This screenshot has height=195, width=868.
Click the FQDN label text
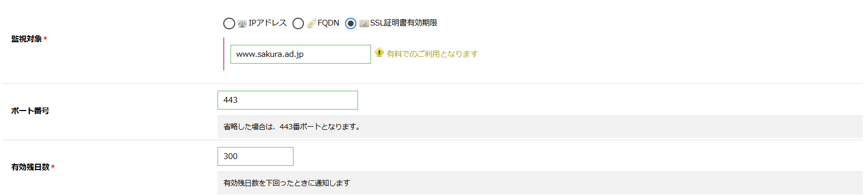[328, 23]
